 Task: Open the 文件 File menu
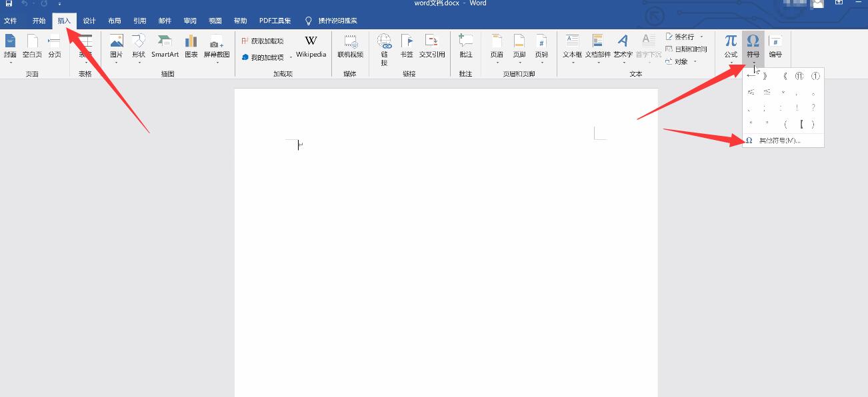tap(11, 21)
